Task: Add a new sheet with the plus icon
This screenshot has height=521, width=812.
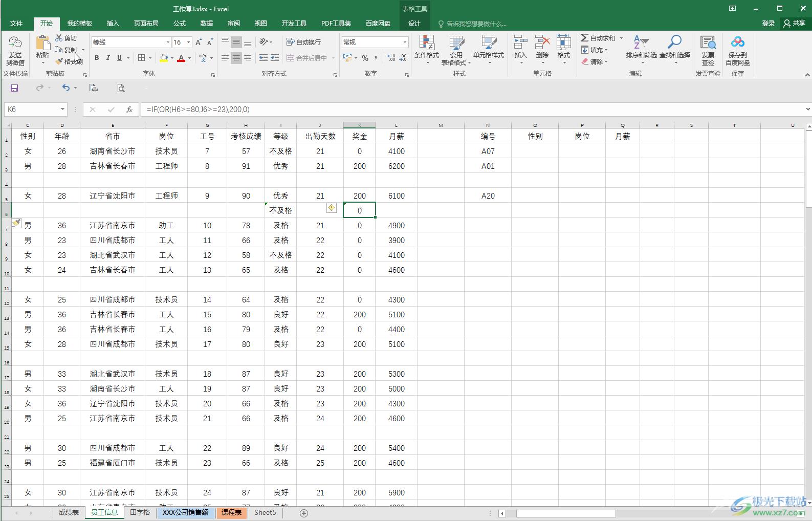Action: click(304, 513)
